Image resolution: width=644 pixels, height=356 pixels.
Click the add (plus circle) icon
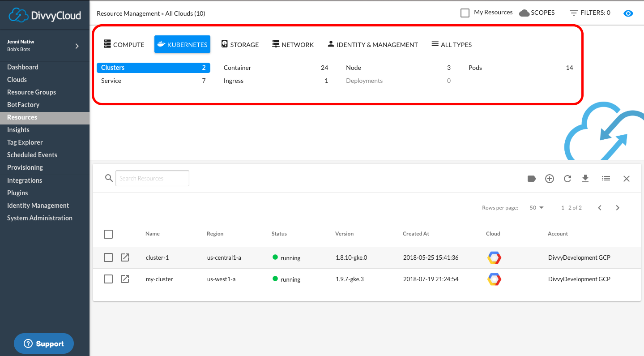[550, 179]
